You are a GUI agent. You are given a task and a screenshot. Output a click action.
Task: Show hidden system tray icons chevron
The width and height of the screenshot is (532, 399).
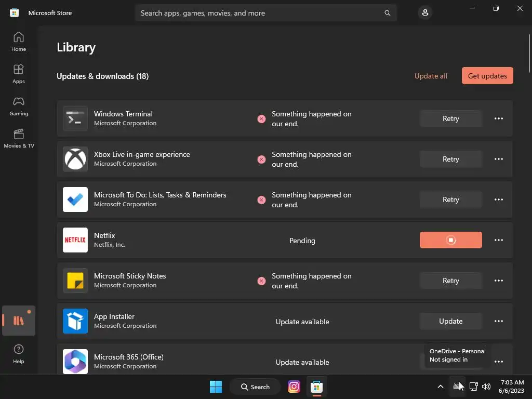tap(440, 387)
